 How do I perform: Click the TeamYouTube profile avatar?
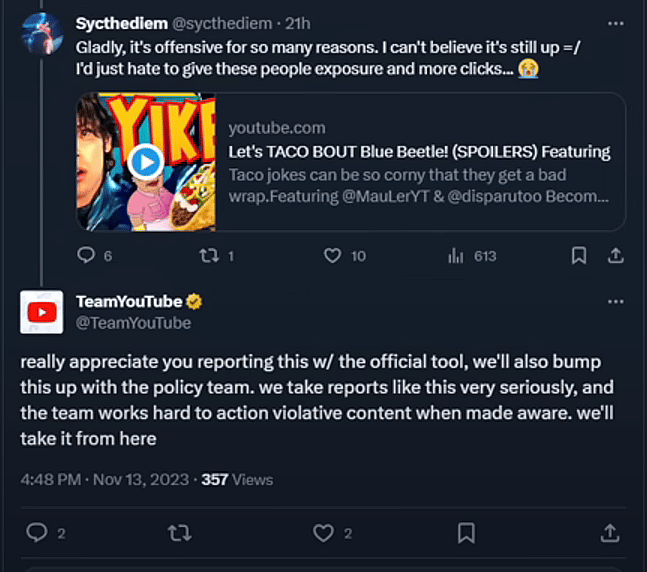(41, 312)
